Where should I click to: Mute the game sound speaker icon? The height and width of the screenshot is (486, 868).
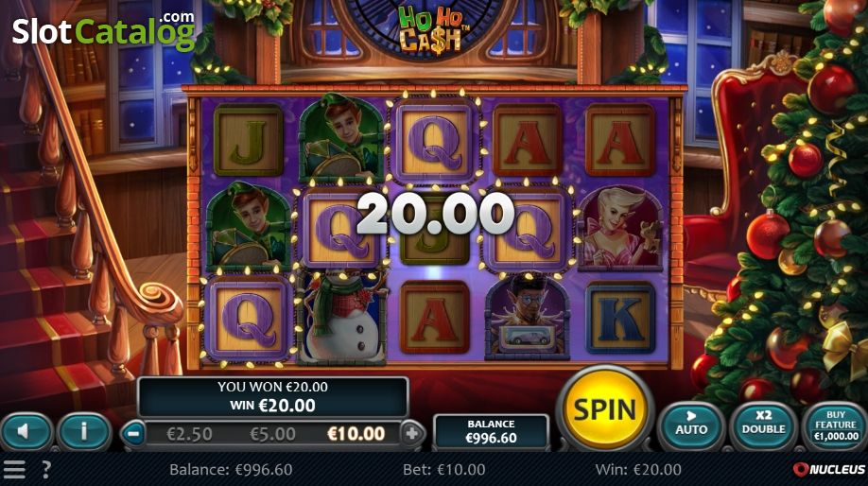click(x=26, y=431)
